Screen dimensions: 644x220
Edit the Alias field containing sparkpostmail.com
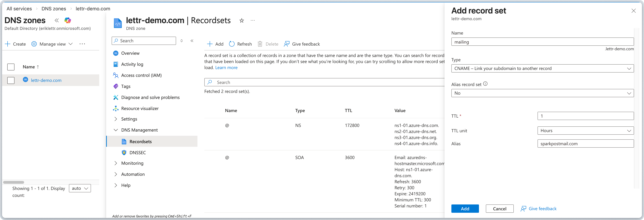[x=585, y=144]
